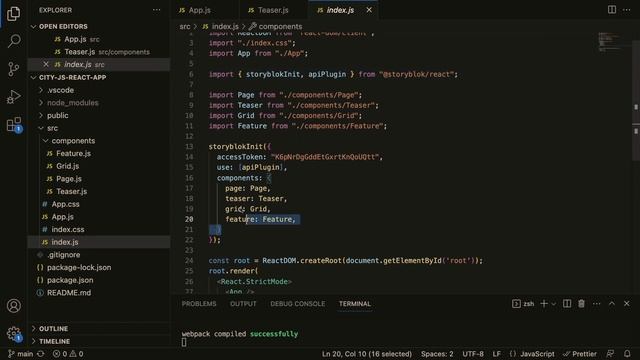Select the zsh terminal shell entry
The image size is (640, 360).
click(523, 304)
